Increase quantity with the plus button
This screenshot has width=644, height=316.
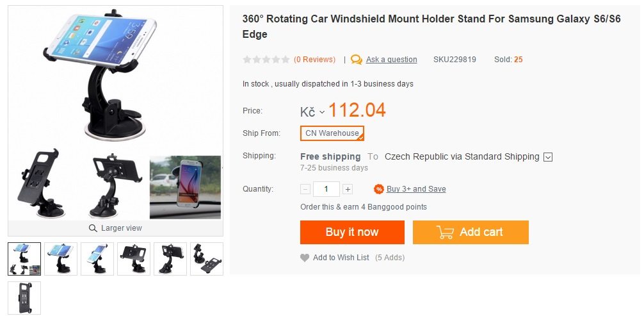(348, 189)
